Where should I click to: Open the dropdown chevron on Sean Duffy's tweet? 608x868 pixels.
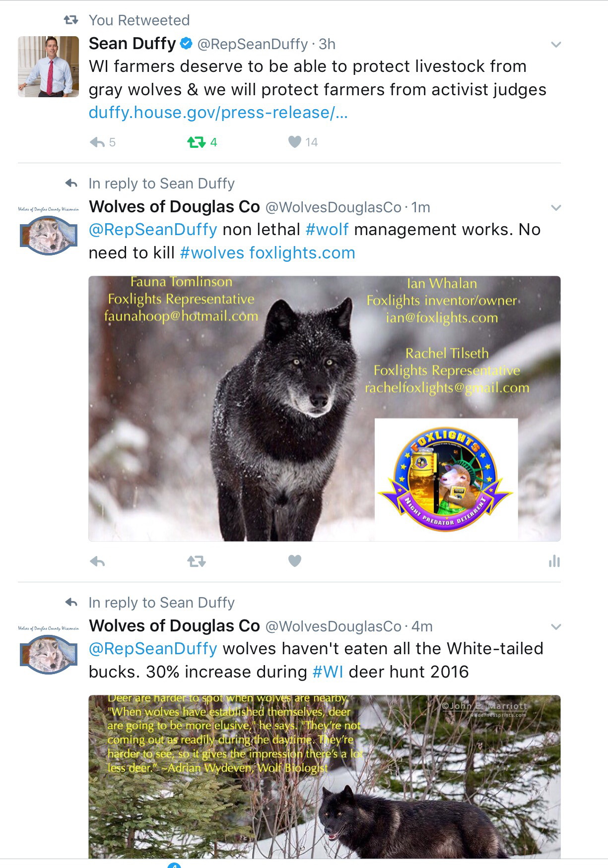coord(556,45)
